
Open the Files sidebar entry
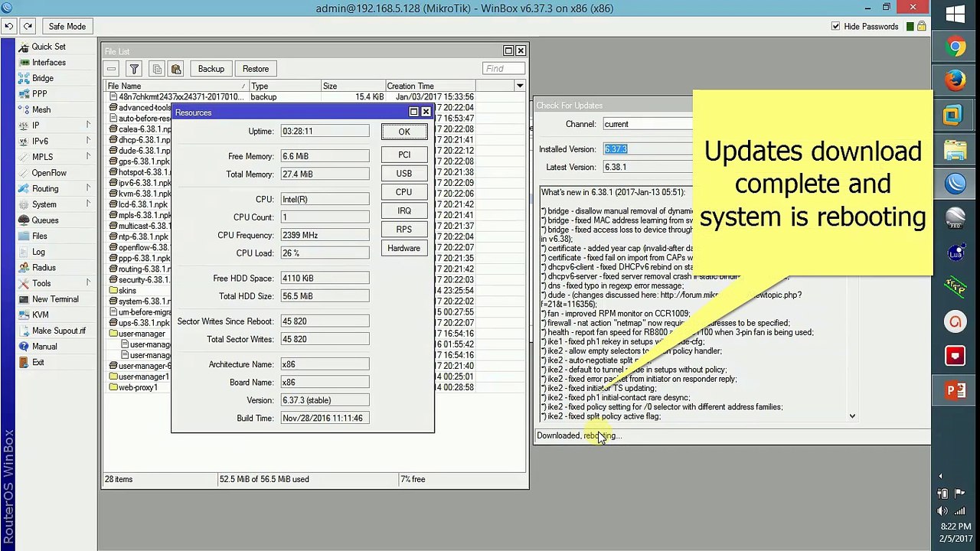coord(39,236)
